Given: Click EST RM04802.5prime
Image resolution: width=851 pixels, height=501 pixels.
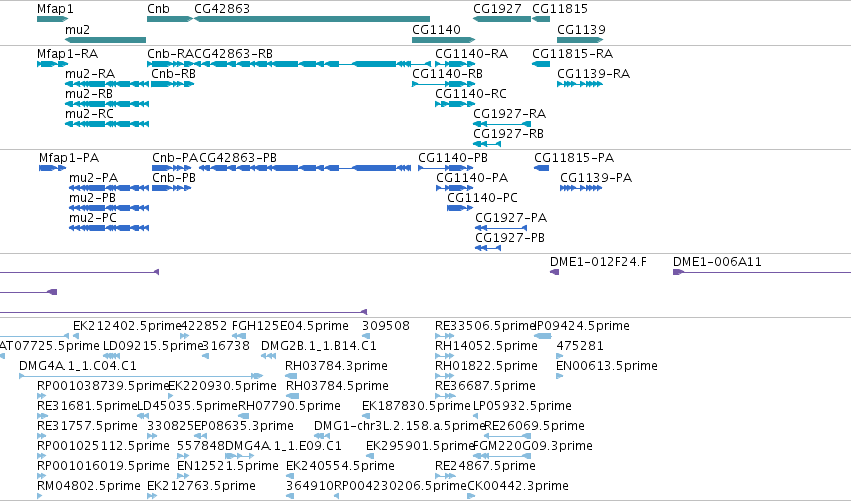Looking at the screenshot, I should coord(88,486).
